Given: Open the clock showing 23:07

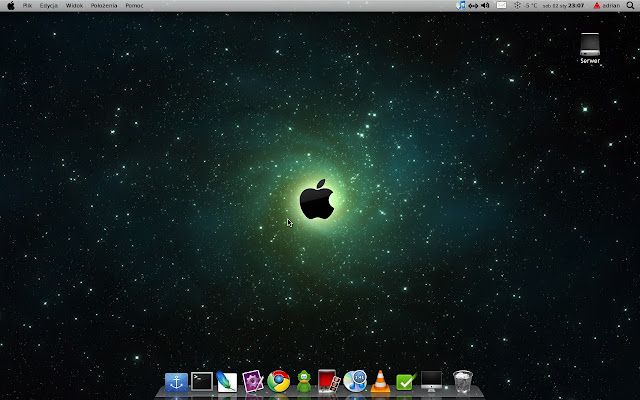Looking at the screenshot, I should (x=563, y=6).
